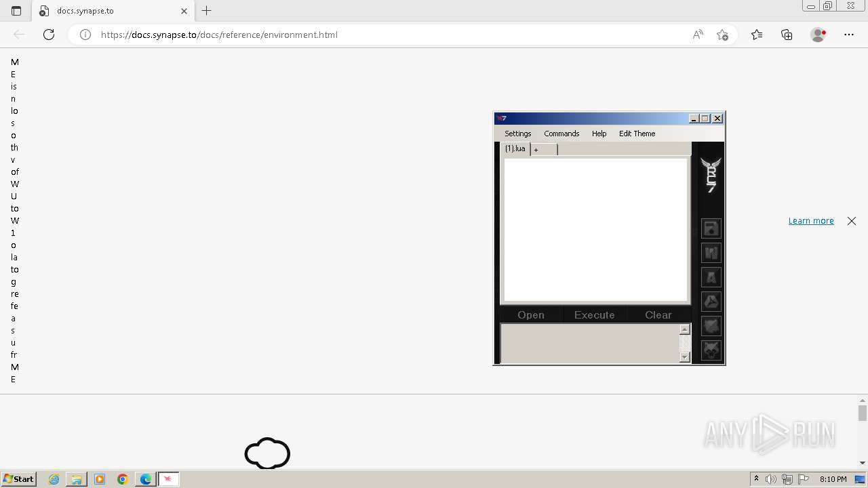Image resolution: width=868 pixels, height=488 pixels.
Task: Click the RC7 winged logo
Action: point(711,175)
